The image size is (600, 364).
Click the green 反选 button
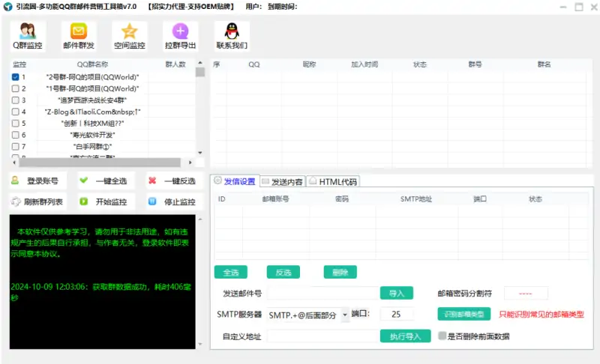[283, 273]
